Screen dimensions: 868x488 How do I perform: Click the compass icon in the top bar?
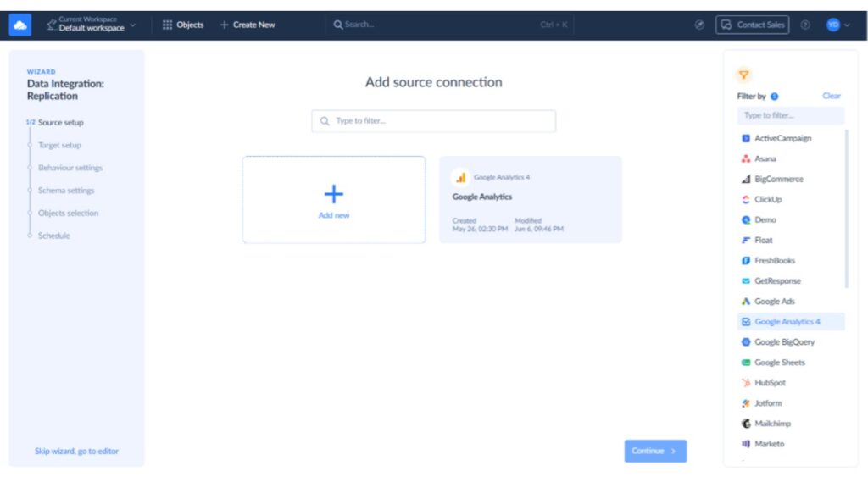tap(699, 25)
